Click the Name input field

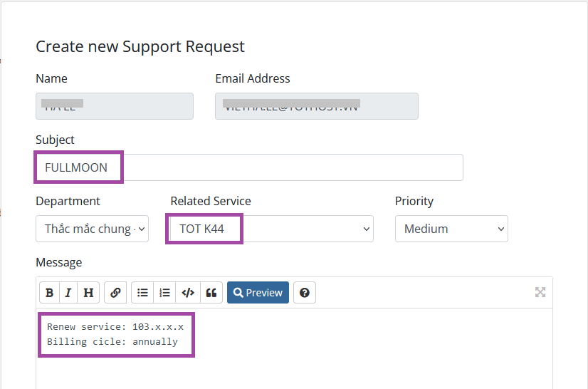(x=114, y=106)
